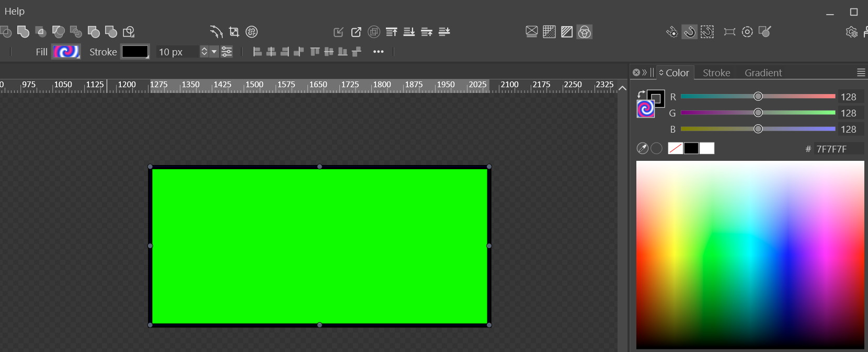The image size is (868, 352).
Task: Click the wireframe envelope view mode icon
Action: pos(531,32)
